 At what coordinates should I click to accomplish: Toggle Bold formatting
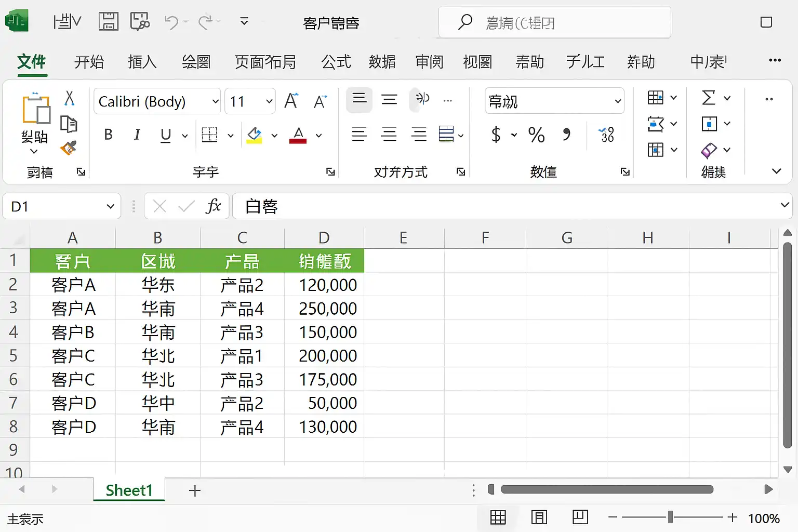tap(108, 135)
